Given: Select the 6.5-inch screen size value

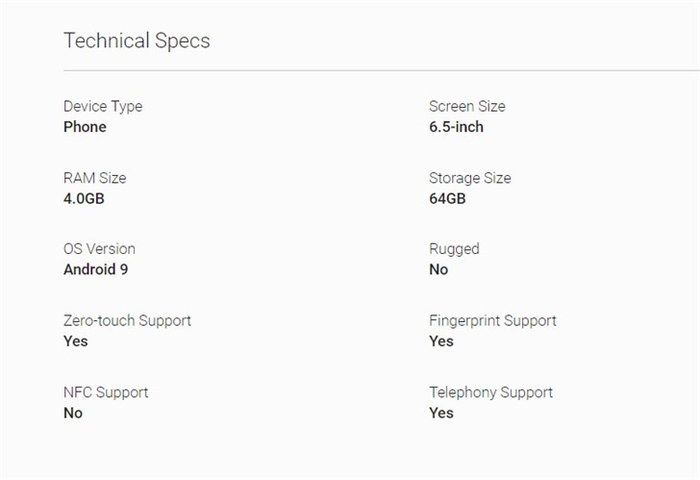Looking at the screenshot, I should [456, 127].
